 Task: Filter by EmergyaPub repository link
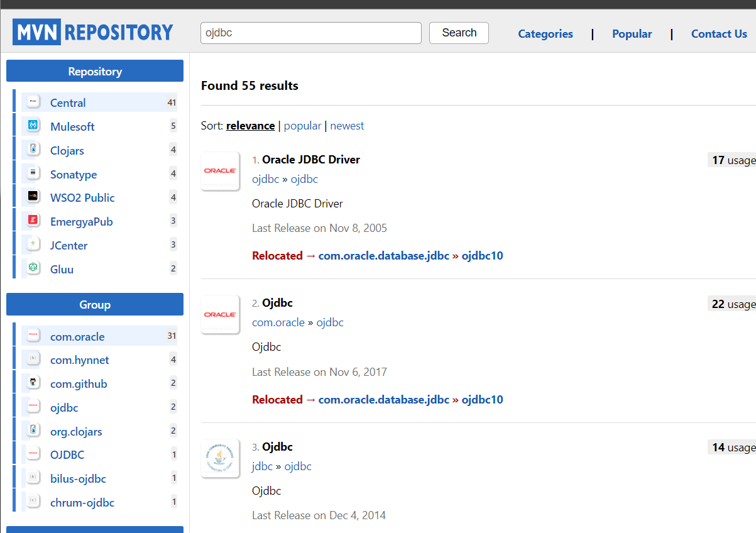click(82, 221)
